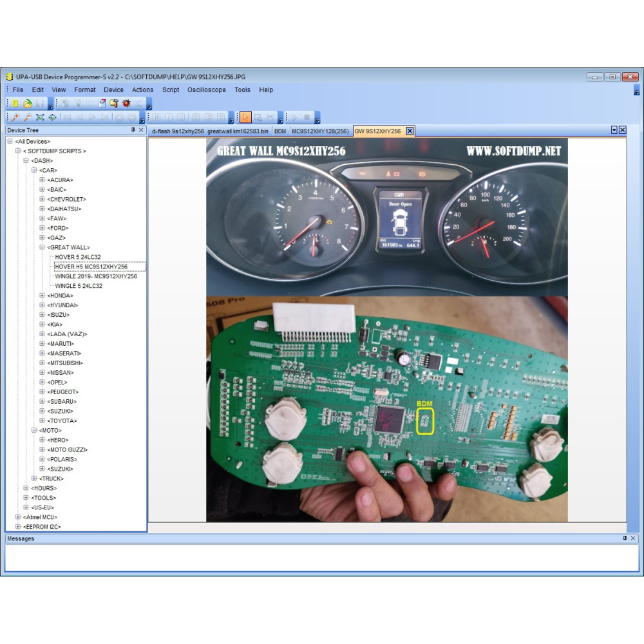Click the go to first navigation icon
644x644 pixels.
click(68, 117)
